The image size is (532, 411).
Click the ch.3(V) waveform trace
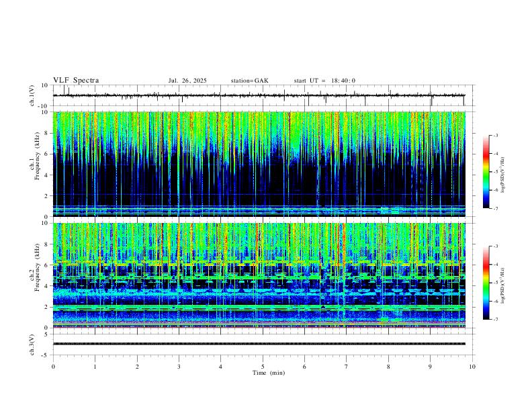click(259, 344)
